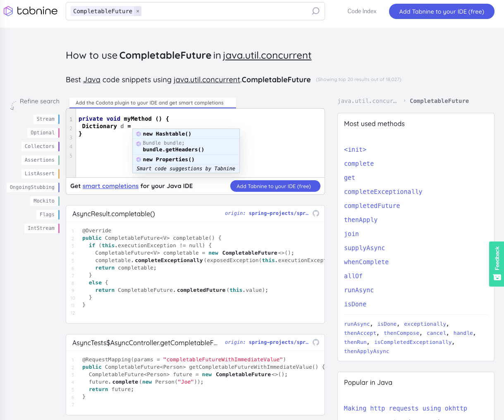Refine search by OngoingStubbing

pos(32,187)
